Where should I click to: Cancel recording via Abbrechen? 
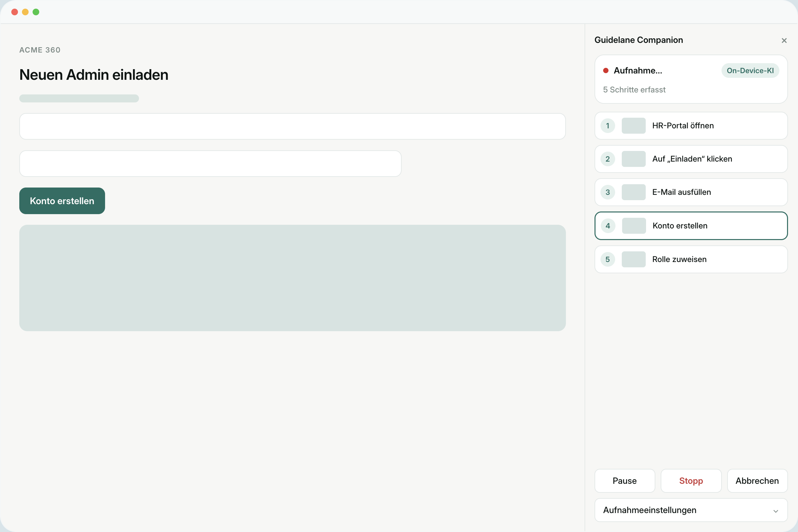[757, 481]
